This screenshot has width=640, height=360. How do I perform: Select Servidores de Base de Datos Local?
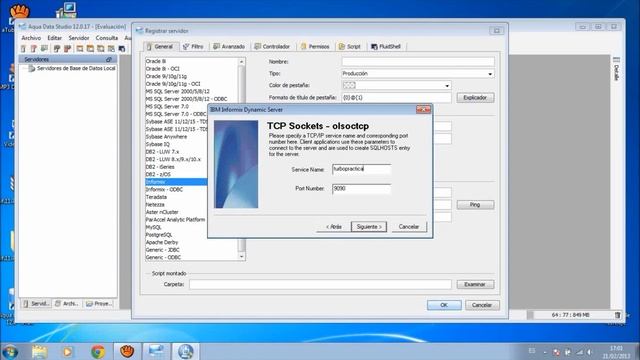(x=72, y=69)
